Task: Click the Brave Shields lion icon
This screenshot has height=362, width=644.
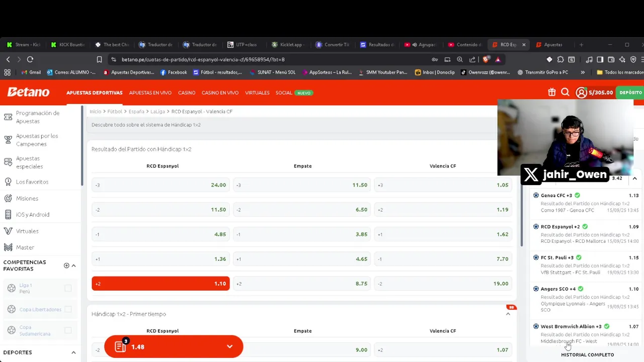Action: click(x=486, y=59)
